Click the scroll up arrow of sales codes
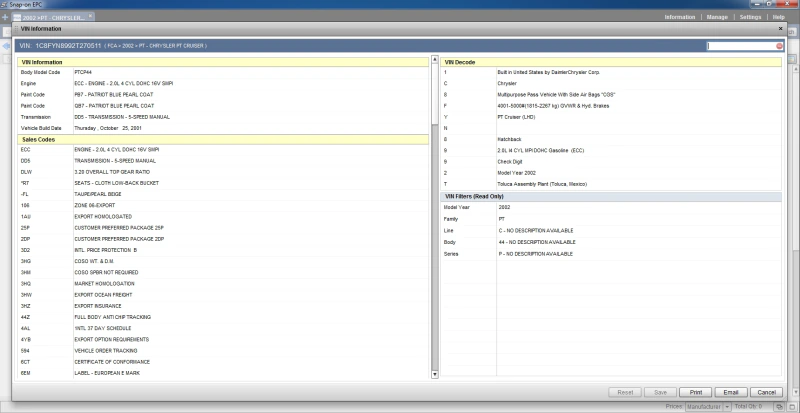This screenshot has width=800, height=413. pos(435,62)
